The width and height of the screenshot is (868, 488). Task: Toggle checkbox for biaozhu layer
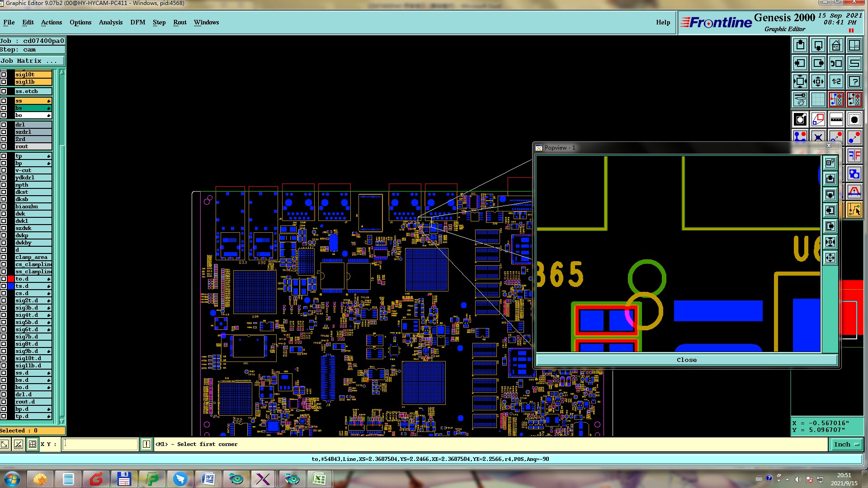click(x=4, y=206)
